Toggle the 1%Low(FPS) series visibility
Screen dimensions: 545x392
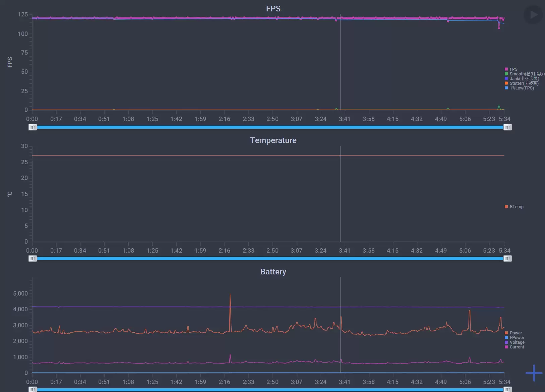click(506, 88)
